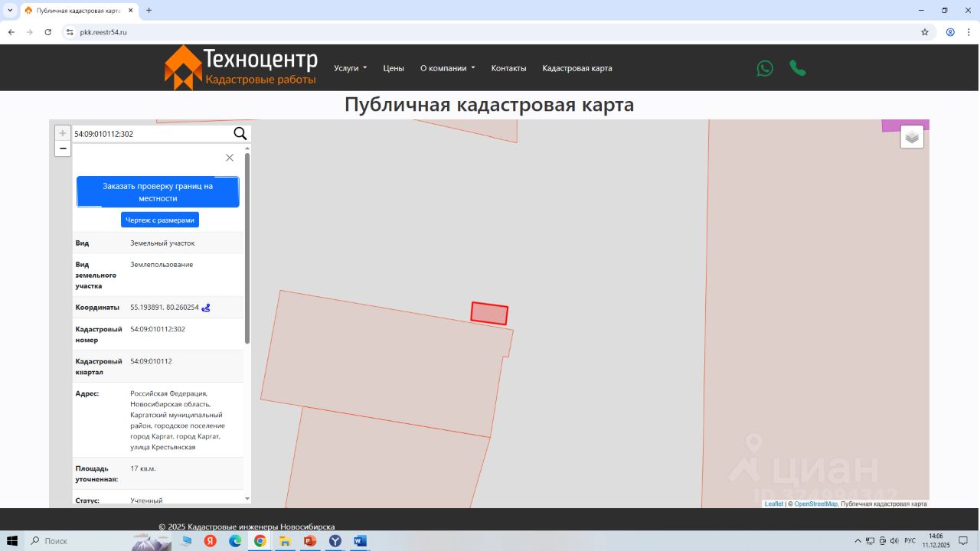This screenshot has width=980, height=551.
Task: Open the Chrome three-dot menu
Action: [x=968, y=32]
